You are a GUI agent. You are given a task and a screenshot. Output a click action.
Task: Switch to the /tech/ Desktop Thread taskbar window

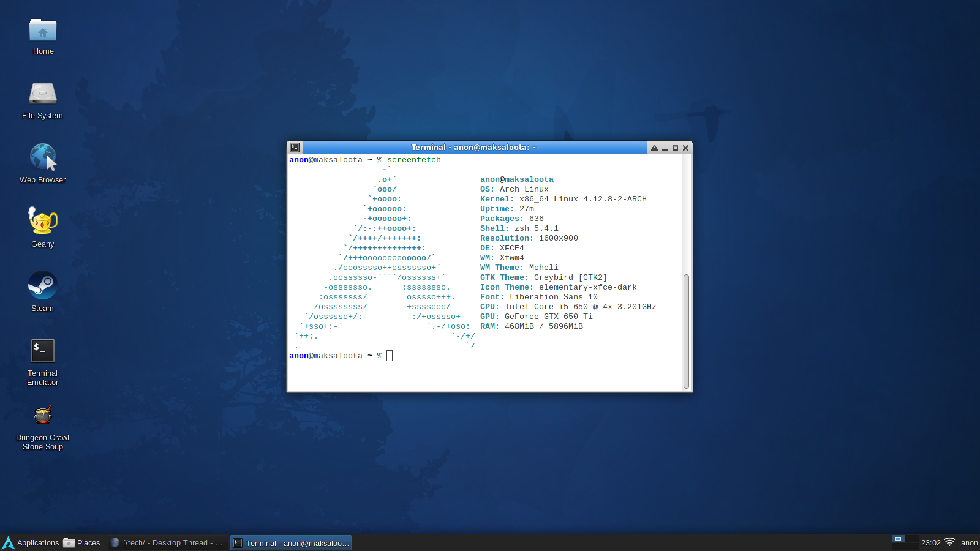point(166,543)
